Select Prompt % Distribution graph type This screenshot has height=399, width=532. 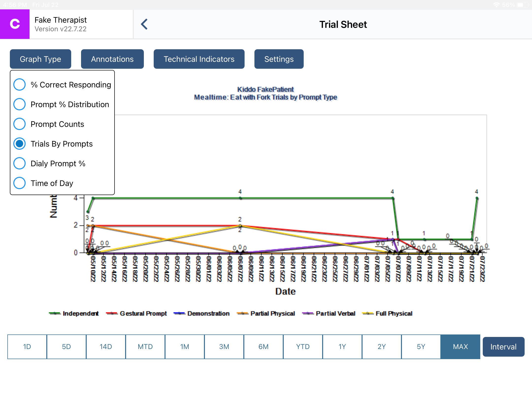tap(19, 104)
